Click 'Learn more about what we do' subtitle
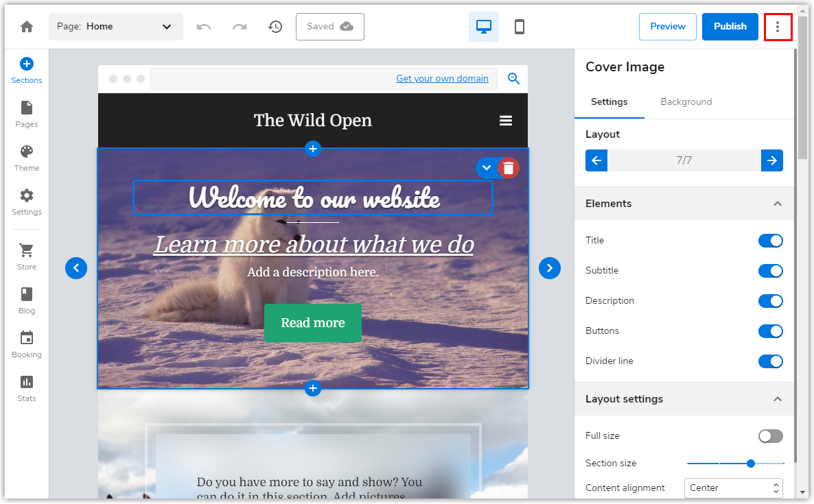Screen dimensions: 814x504 click(314, 244)
